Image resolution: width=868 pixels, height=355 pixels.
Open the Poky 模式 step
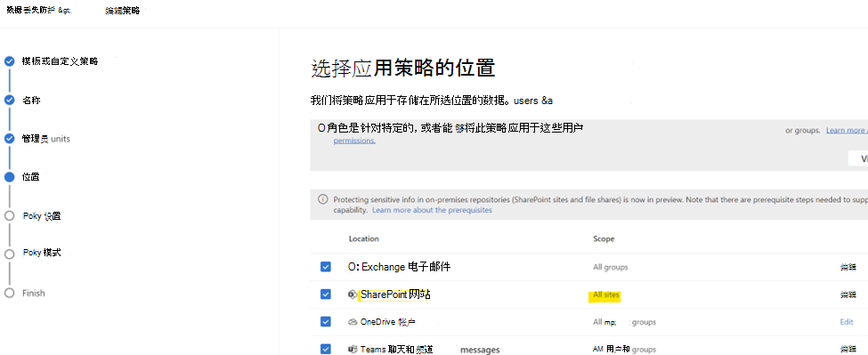point(42,253)
